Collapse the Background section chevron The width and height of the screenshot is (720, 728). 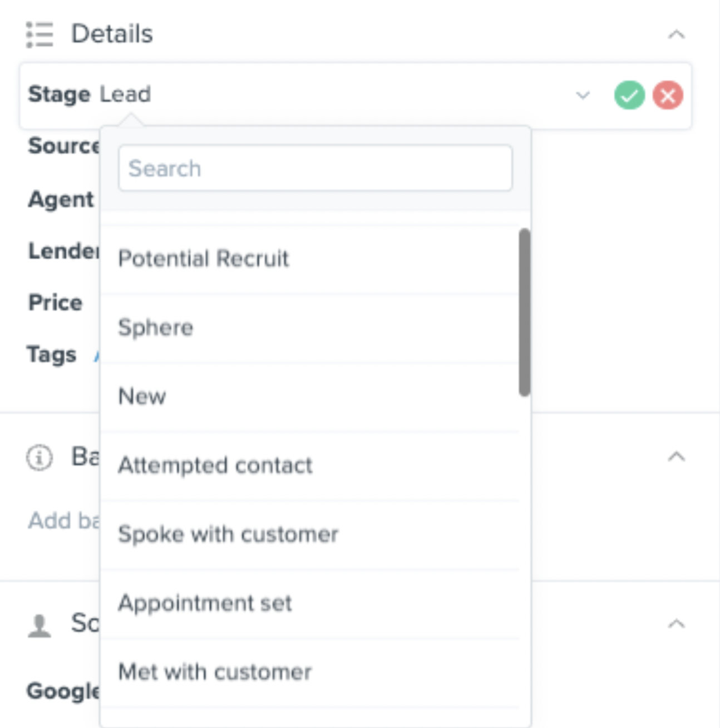[676, 457]
